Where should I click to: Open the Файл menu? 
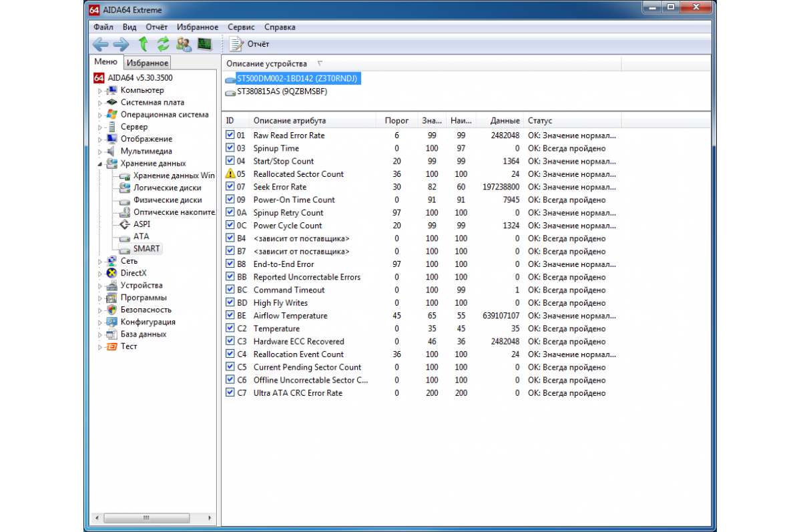point(103,27)
